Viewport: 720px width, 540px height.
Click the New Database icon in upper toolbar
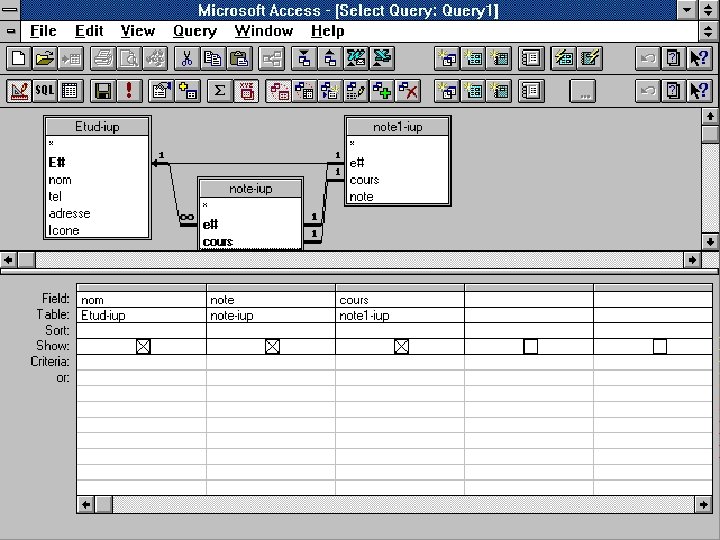pyautogui.click(x=19, y=58)
